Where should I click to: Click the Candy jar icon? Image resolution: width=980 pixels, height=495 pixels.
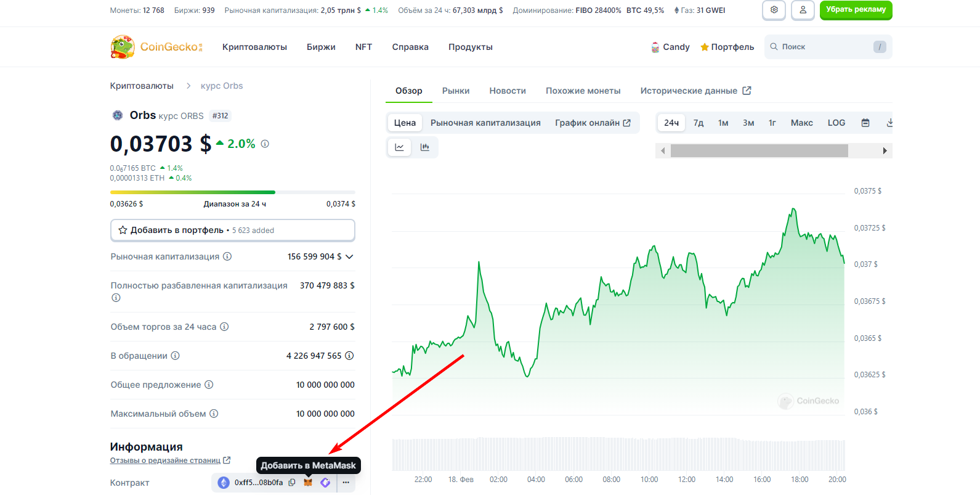(655, 47)
